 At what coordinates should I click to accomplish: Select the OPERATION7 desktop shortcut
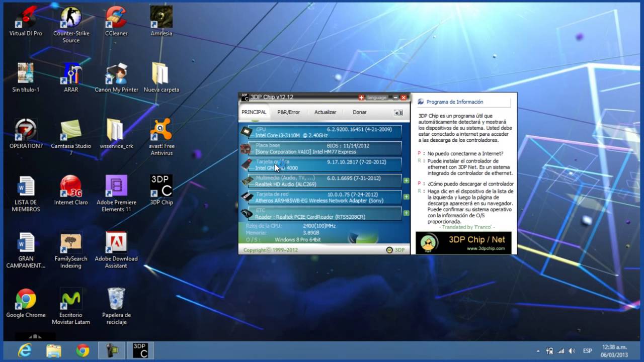coord(26,134)
